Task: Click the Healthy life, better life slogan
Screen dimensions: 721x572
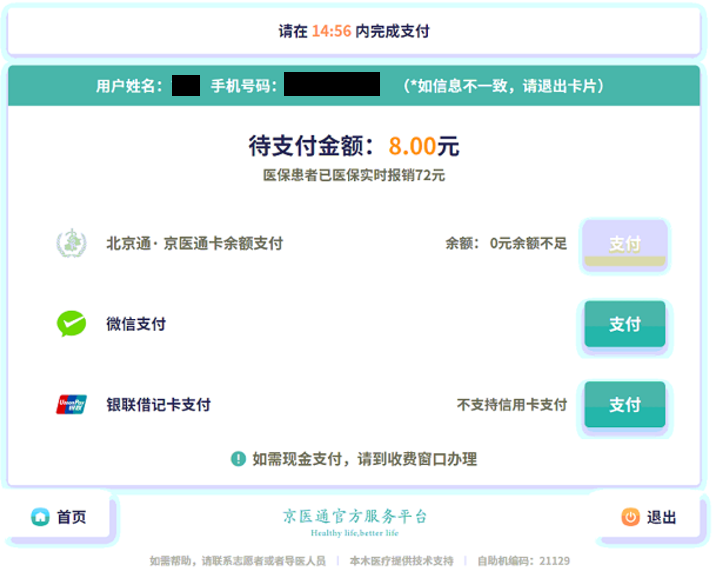Action: (x=355, y=533)
